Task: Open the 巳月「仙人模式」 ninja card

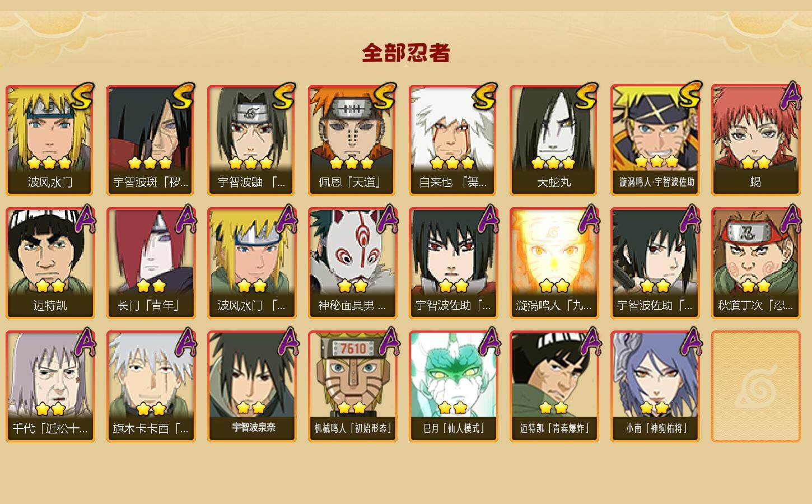Action: (x=453, y=386)
